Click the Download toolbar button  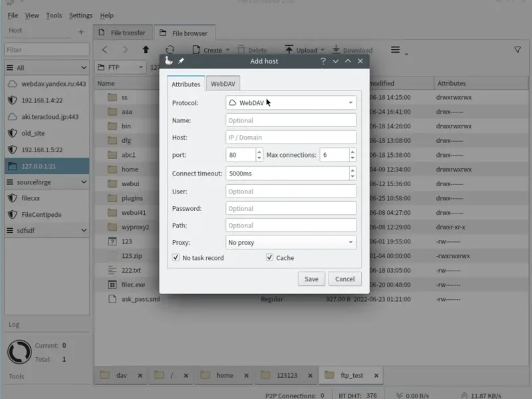[352, 51]
